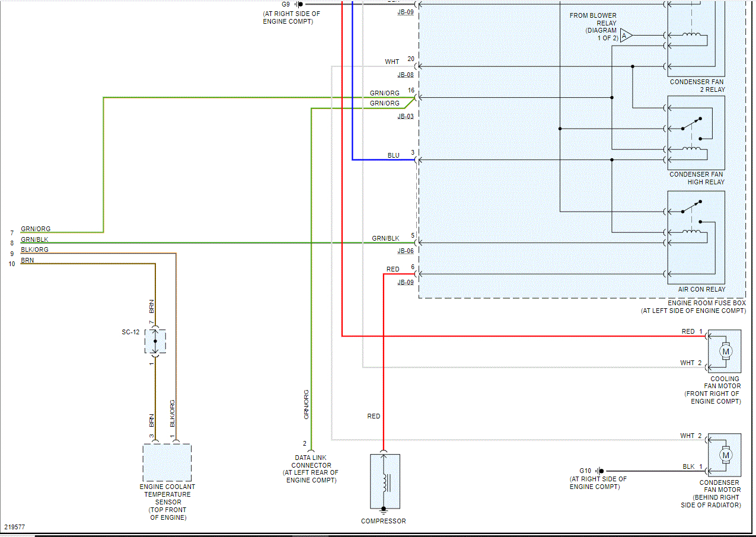756x537 pixels.
Task: Click the RED wire label near compressor
Action: click(x=374, y=416)
